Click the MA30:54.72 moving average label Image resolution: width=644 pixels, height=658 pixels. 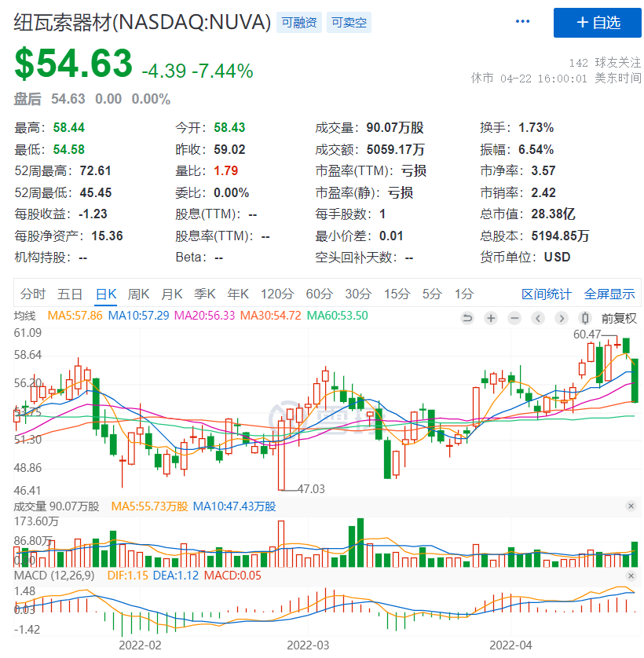coord(271,316)
